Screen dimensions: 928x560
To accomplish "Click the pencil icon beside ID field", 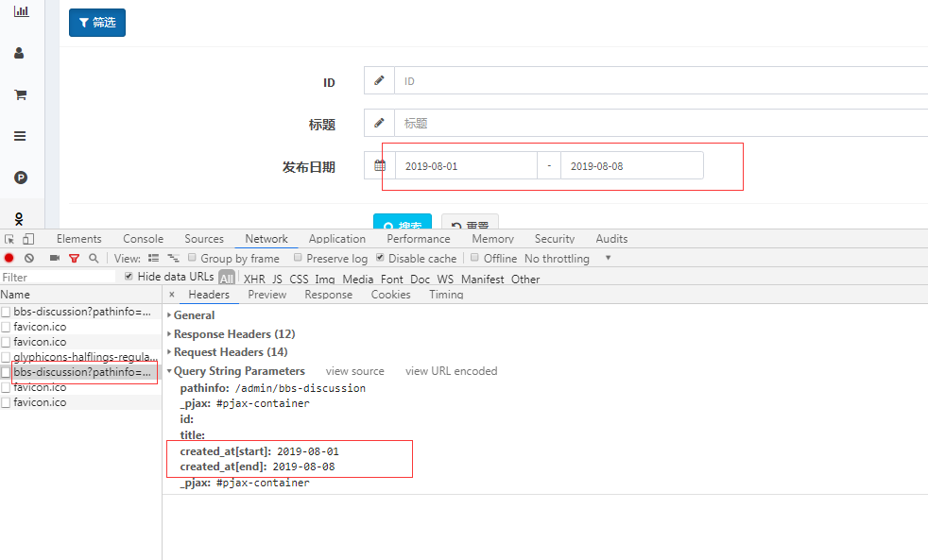I will click(379, 80).
